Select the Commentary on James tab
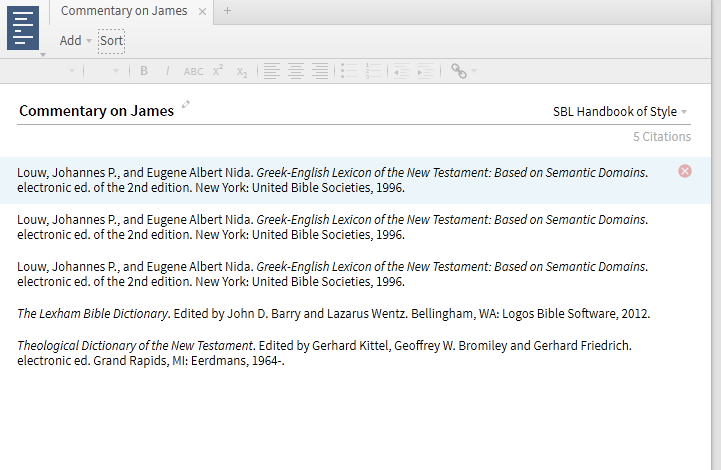This screenshot has width=721, height=470. click(x=124, y=11)
